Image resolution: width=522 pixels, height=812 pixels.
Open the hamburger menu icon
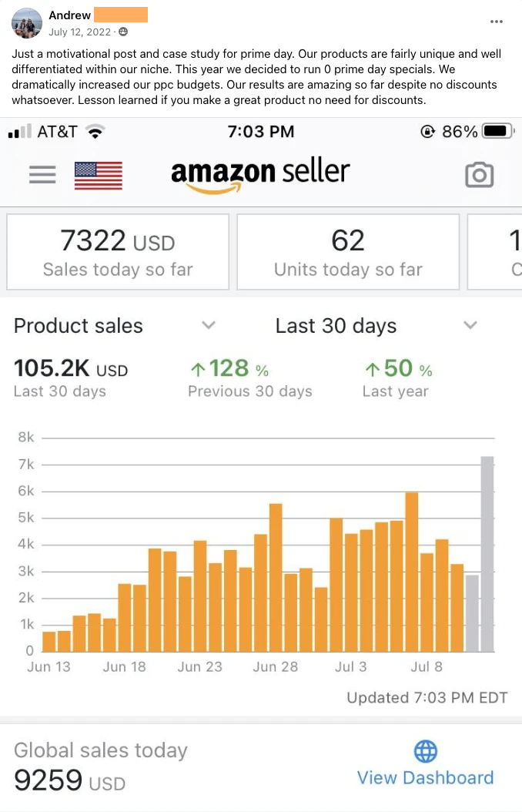coord(42,175)
